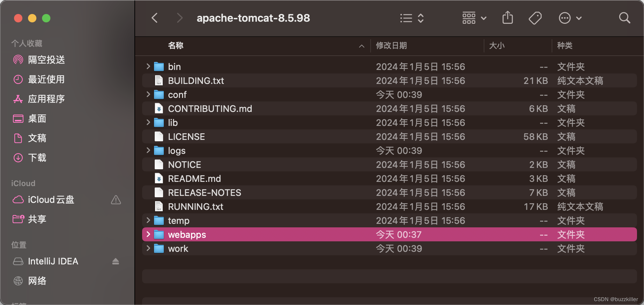Click the iCloud warning triangle icon
The image size is (644, 305).
pyautogui.click(x=116, y=200)
